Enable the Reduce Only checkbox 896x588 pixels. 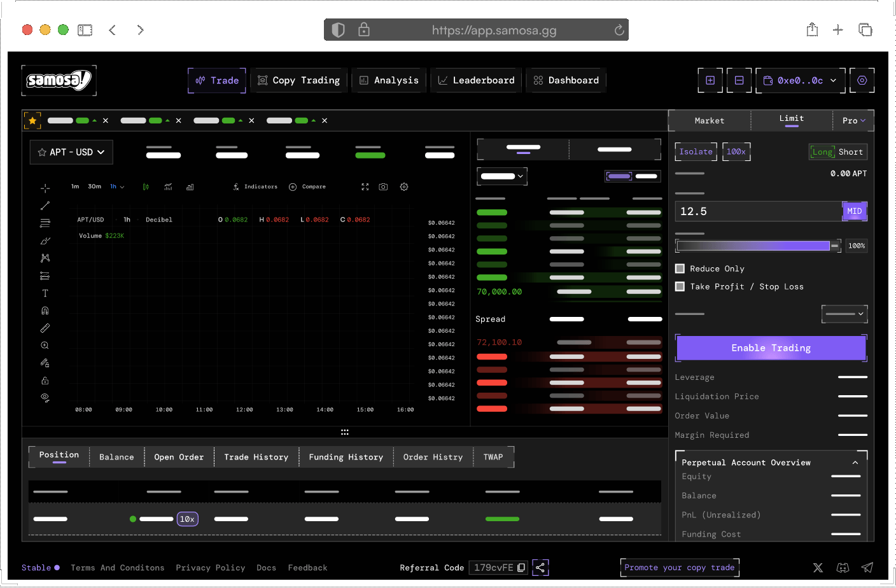[680, 269]
